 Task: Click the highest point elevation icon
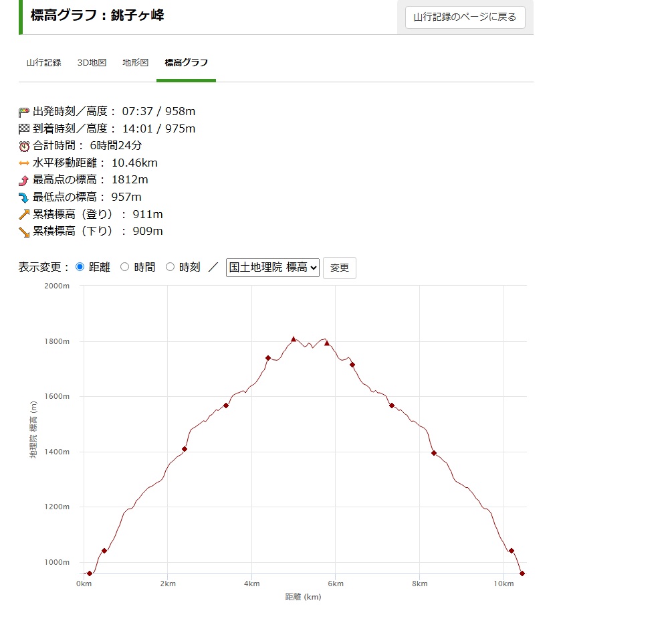coord(24,180)
